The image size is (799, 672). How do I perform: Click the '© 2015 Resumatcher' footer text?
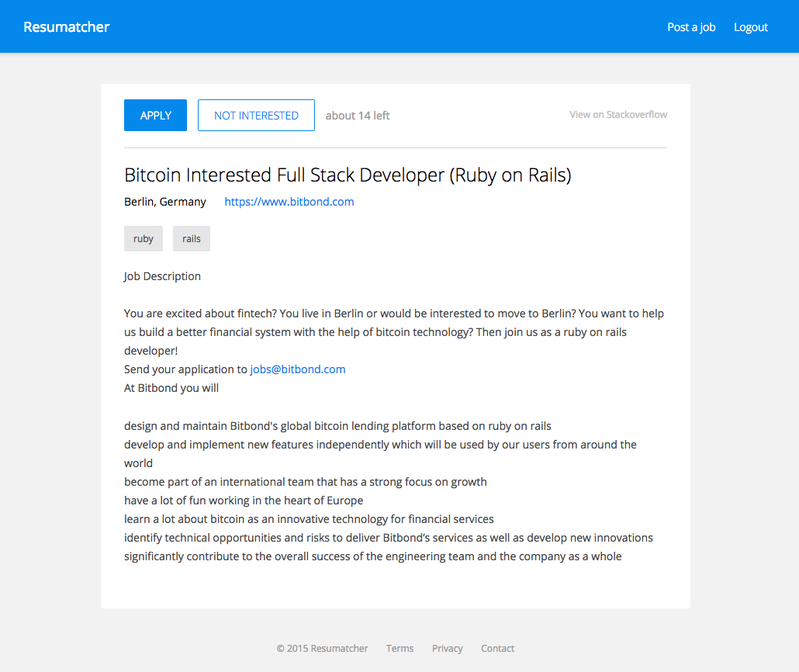322,649
